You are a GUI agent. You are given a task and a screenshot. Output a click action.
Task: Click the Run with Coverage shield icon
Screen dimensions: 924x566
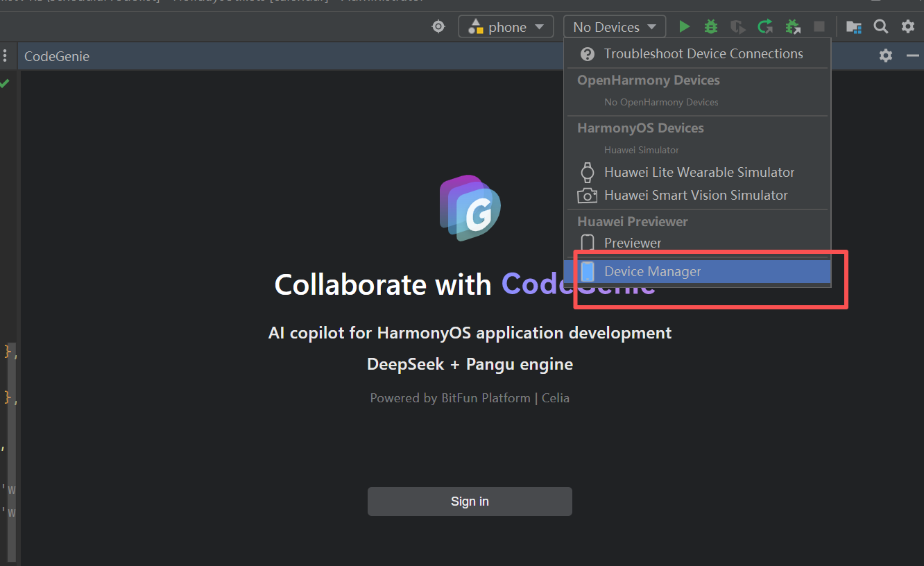[x=738, y=27]
